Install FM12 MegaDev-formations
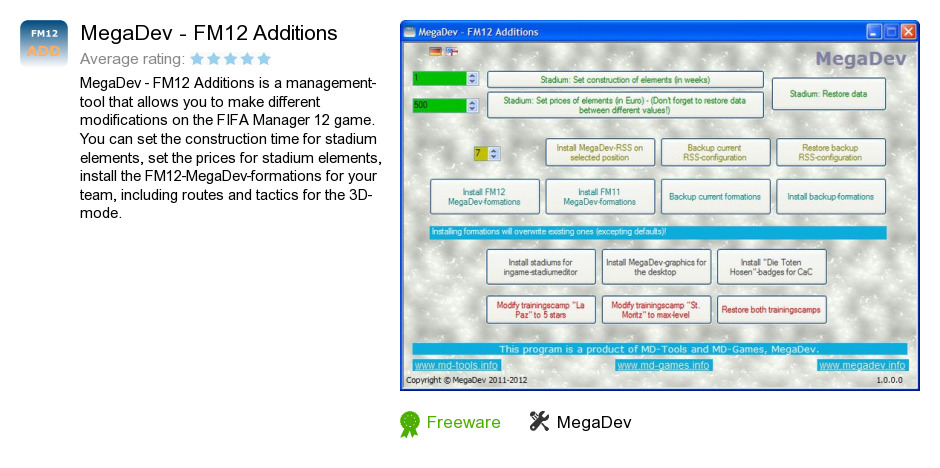 point(484,197)
